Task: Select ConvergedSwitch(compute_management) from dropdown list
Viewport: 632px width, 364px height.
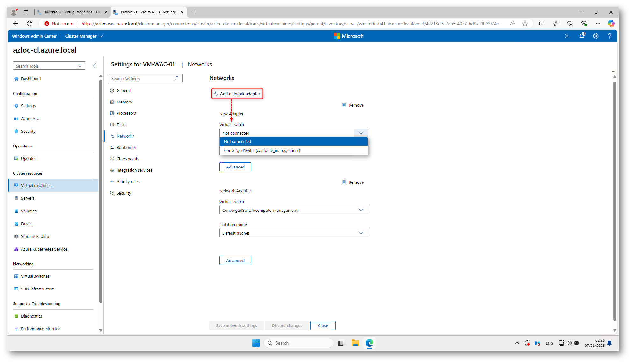Action: 262,151
